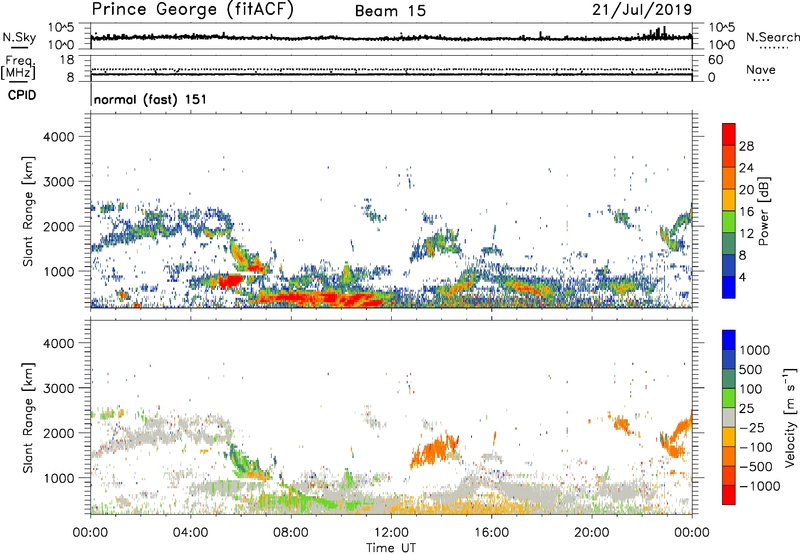Click the '08:00' time axis tick label

[291, 533]
